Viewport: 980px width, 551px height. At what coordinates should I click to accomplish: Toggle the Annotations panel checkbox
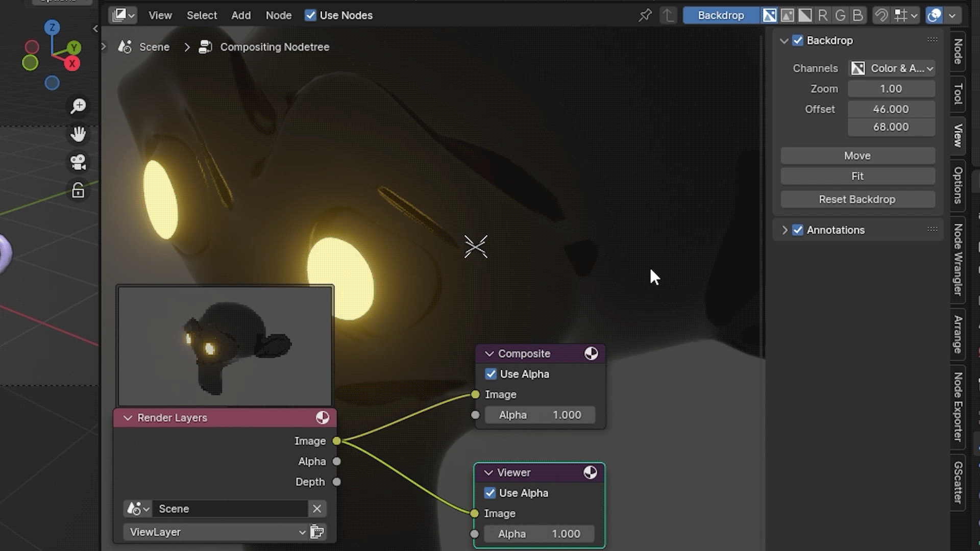pyautogui.click(x=798, y=230)
